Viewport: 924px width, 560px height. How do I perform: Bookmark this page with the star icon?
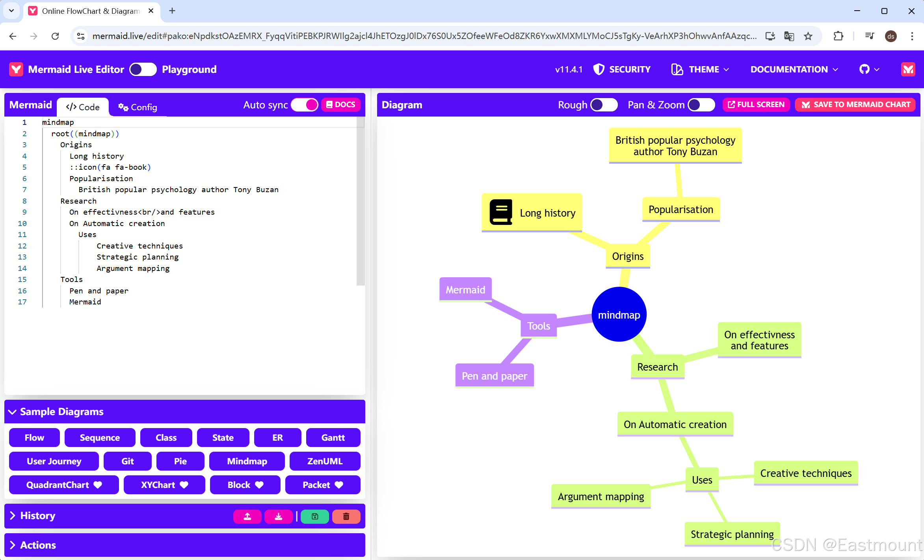[808, 36]
